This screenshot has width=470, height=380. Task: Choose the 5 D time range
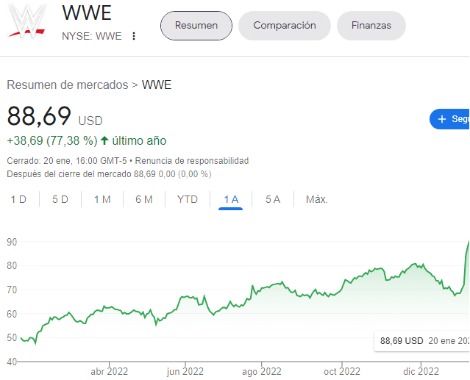pyautogui.click(x=60, y=199)
